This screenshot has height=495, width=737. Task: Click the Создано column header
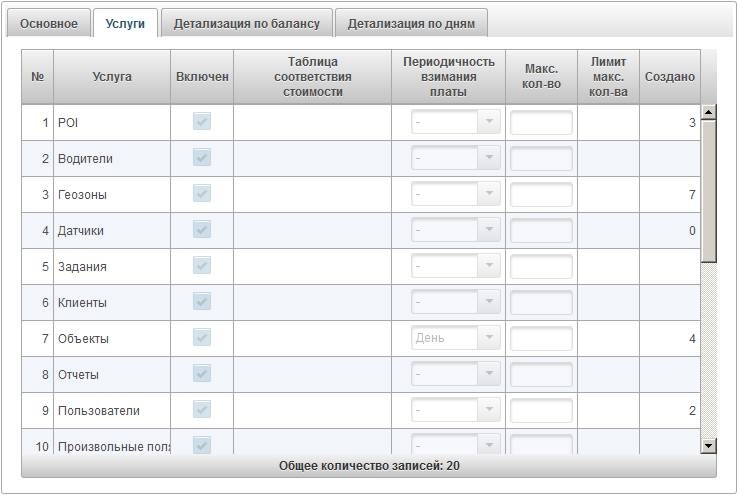670,77
